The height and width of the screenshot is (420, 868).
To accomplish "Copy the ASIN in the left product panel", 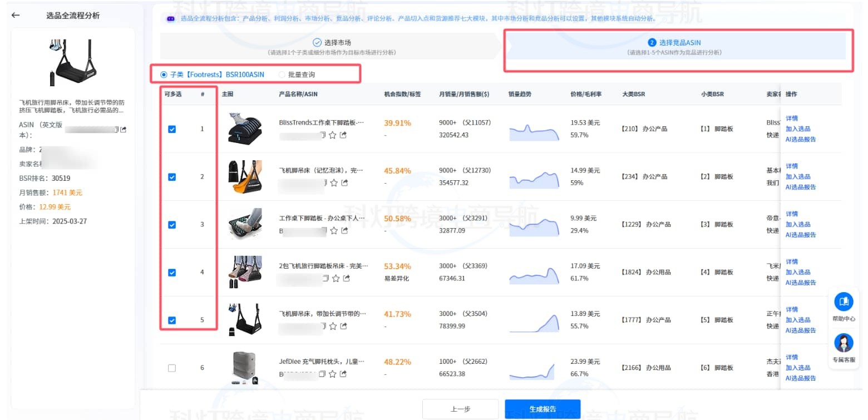I will point(117,130).
